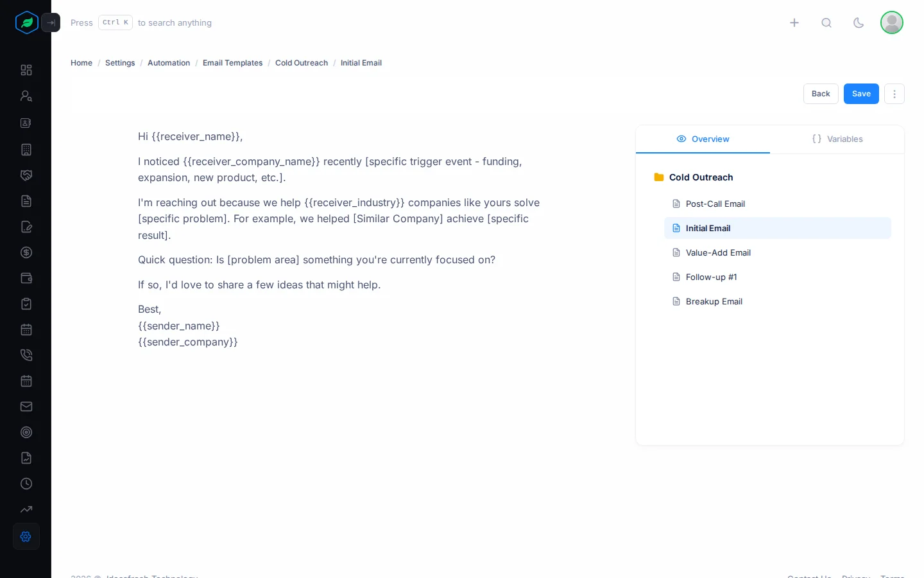Click the search anything field
Screen dimensions: 924x578
(x=141, y=22)
